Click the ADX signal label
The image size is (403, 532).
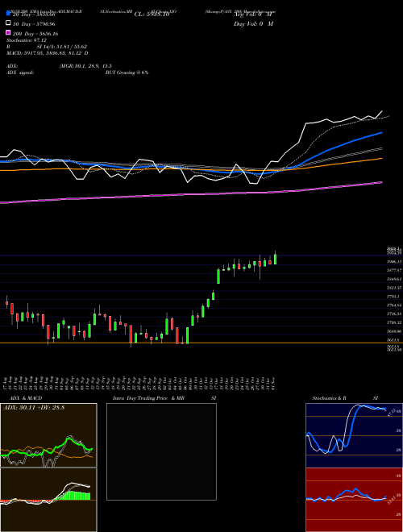tap(20, 73)
